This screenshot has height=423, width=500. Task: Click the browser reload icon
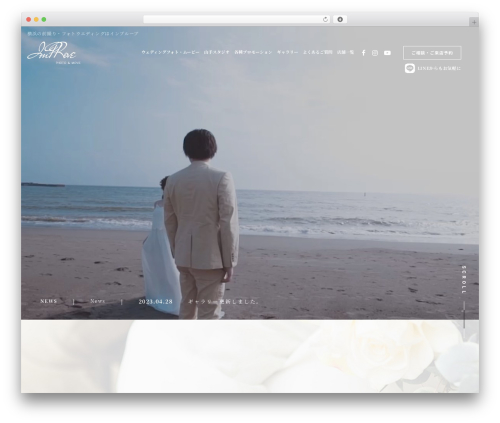click(x=325, y=19)
